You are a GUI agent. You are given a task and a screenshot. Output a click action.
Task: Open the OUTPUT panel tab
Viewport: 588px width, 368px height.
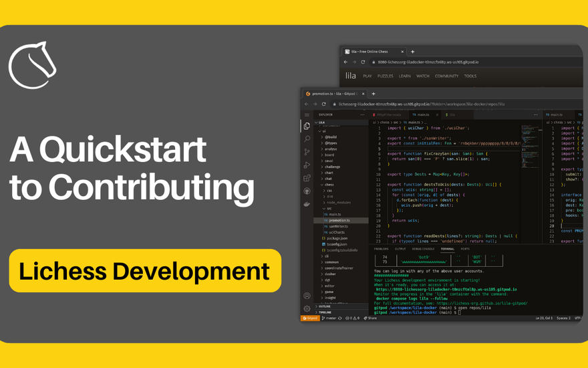400,249
